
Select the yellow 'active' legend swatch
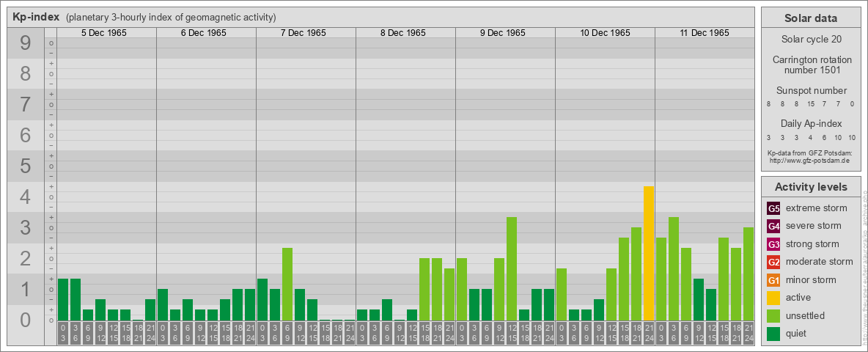pyautogui.click(x=773, y=298)
